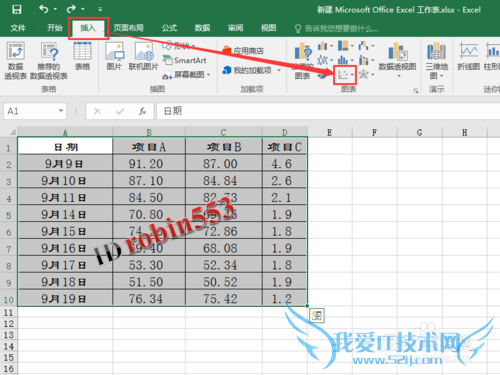Select the cell containing 75.42
The width and height of the screenshot is (500, 375).
(x=224, y=298)
